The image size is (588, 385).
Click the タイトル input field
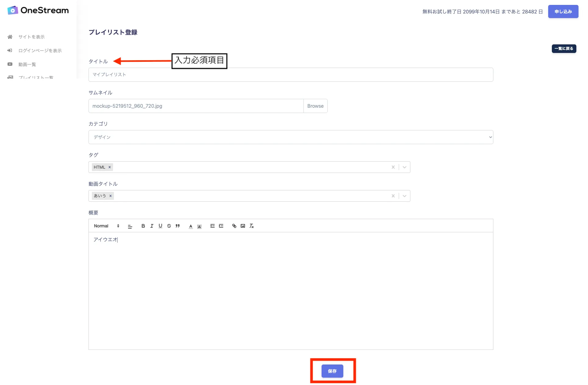tap(290, 75)
